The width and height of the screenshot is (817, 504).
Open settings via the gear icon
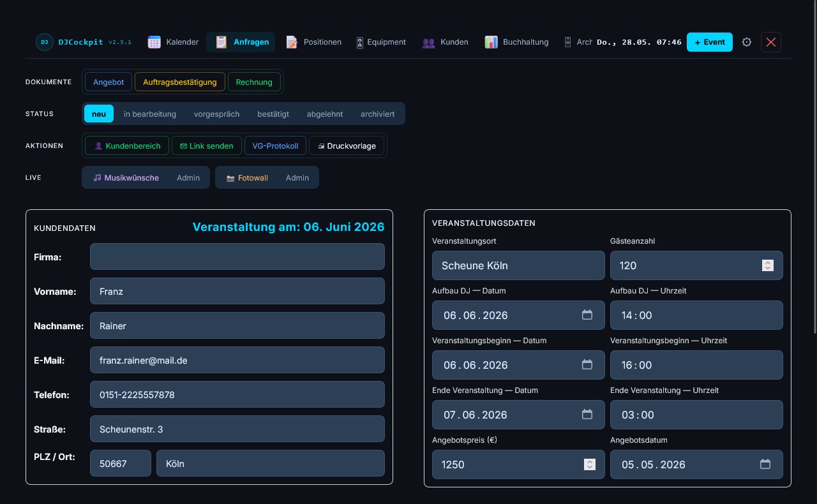tap(747, 42)
